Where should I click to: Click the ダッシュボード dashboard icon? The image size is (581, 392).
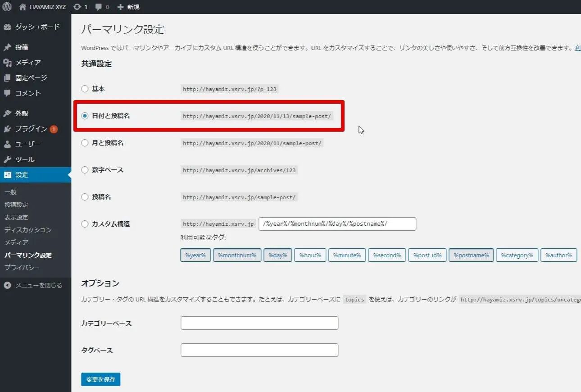(x=7, y=27)
